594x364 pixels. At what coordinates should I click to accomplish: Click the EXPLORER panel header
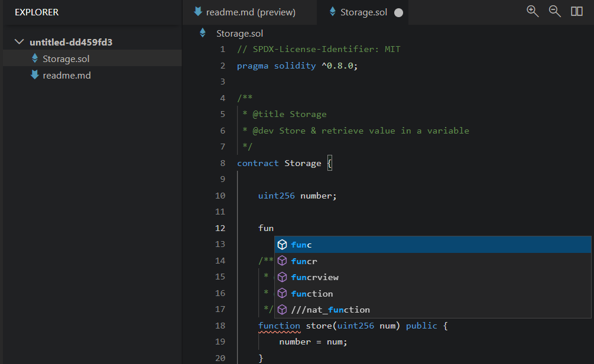(x=37, y=12)
